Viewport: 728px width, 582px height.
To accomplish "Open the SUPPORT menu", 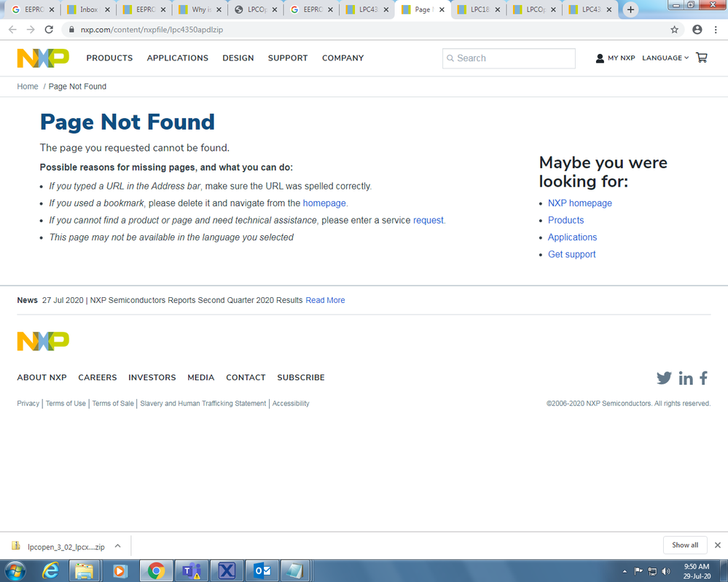I will pyautogui.click(x=288, y=58).
